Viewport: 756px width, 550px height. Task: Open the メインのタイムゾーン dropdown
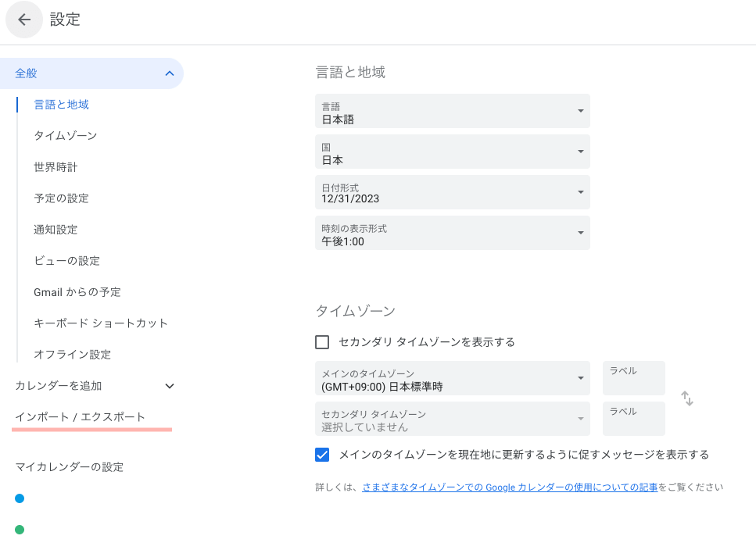(452, 378)
